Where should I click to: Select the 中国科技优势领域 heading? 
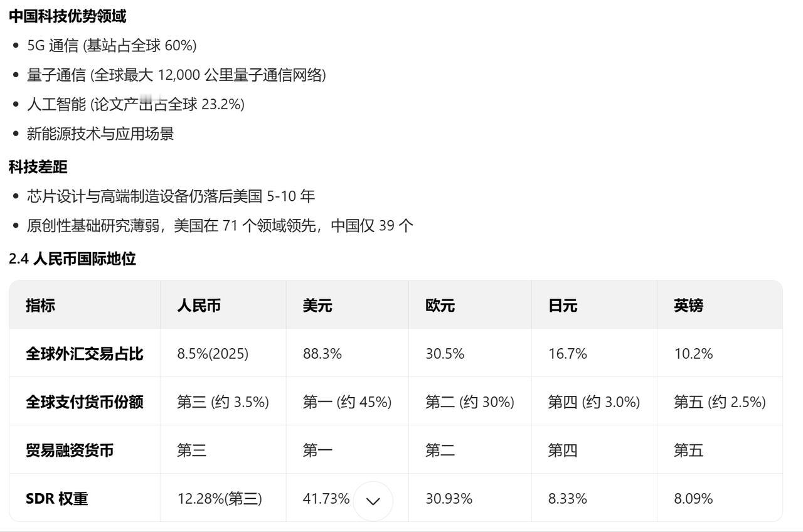pyautogui.click(x=68, y=16)
